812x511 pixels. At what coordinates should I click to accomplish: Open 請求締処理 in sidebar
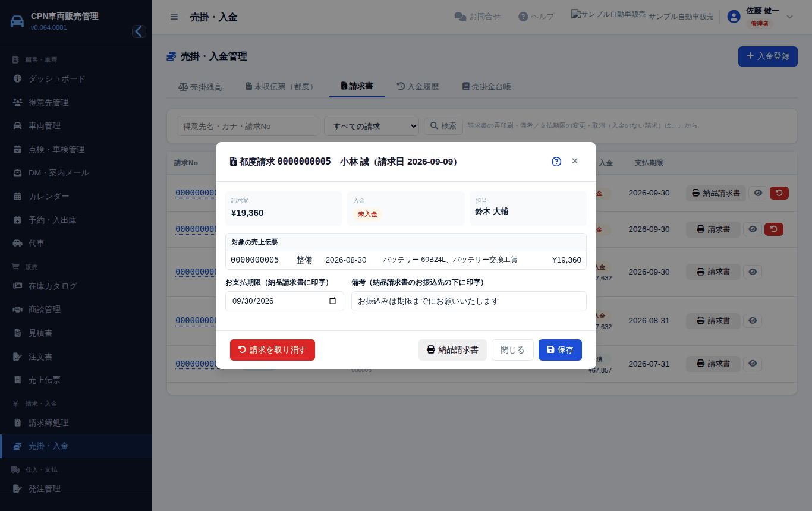(x=76, y=422)
